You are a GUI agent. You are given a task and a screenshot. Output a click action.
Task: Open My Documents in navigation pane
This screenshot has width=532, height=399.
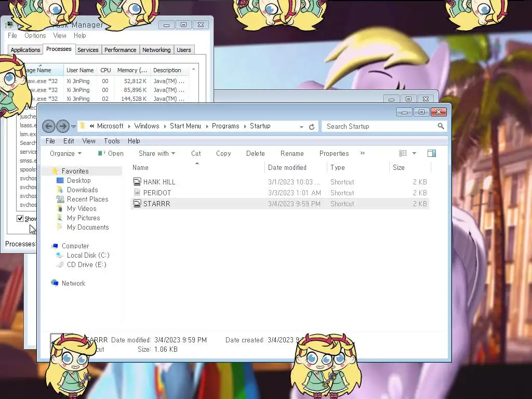pyautogui.click(x=87, y=228)
